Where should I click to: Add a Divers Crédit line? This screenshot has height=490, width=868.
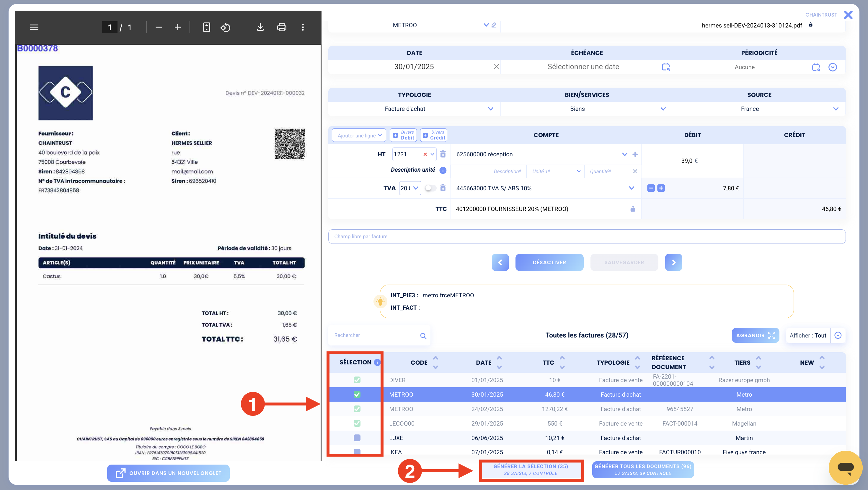pos(434,135)
